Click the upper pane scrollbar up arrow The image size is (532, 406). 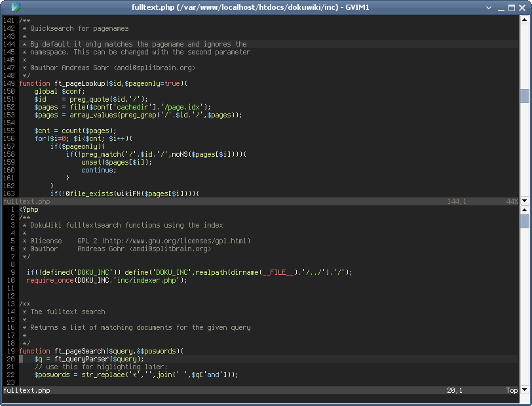tap(525, 20)
